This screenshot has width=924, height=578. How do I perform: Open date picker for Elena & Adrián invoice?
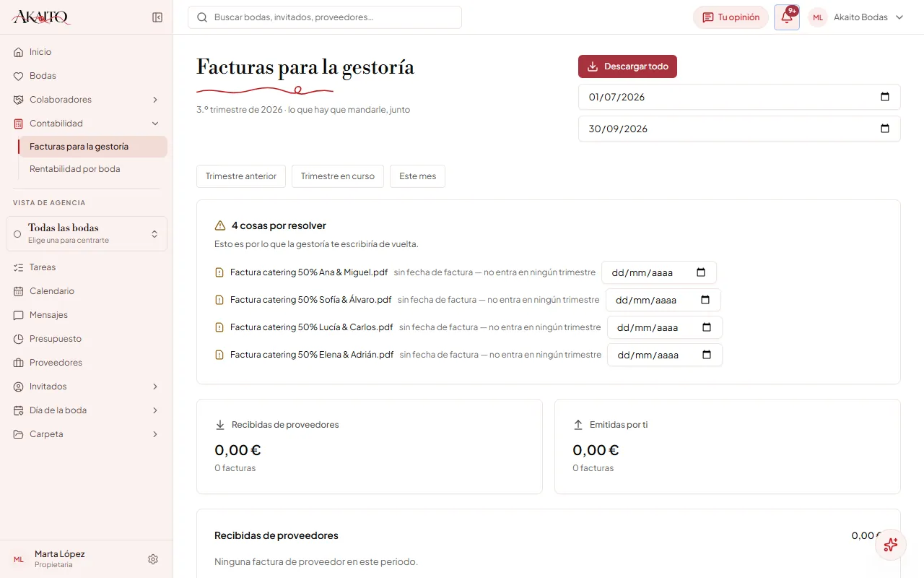(707, 355)
